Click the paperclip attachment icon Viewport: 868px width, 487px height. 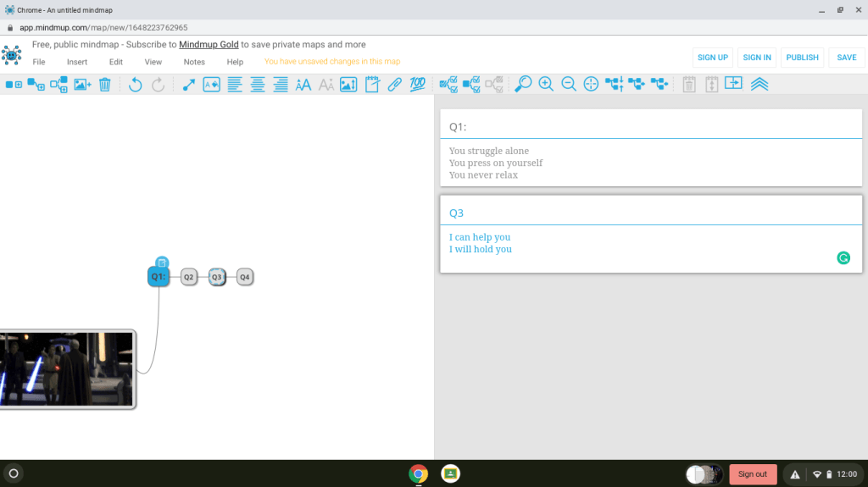394,85
